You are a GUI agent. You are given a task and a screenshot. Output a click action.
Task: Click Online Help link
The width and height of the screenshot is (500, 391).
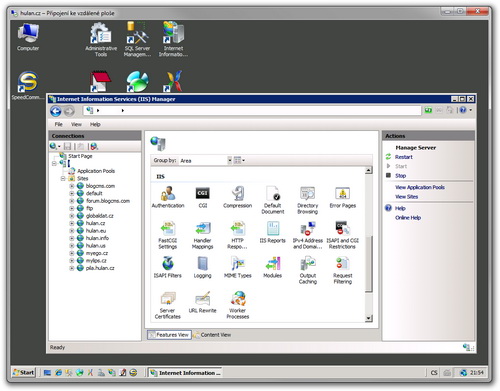click(x=408, y=218)
